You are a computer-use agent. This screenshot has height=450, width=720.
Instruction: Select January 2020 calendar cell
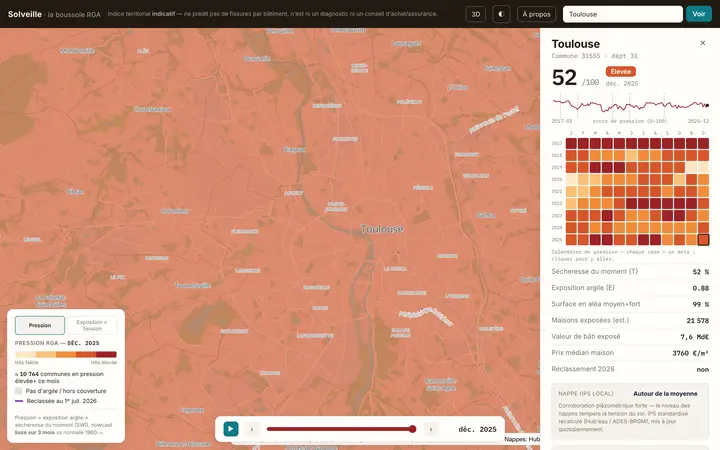click(571, 179)
